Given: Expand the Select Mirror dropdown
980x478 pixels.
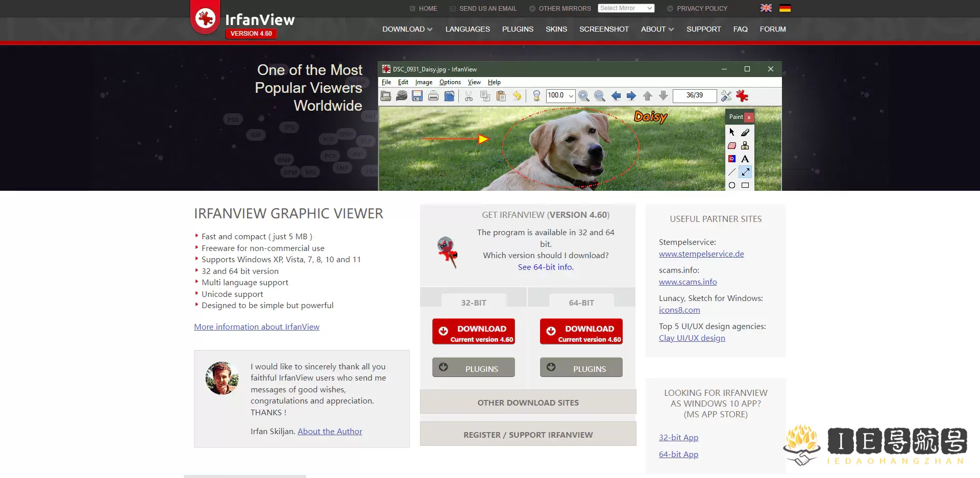Looking at the screenshot, I should [x=626, y=8].
